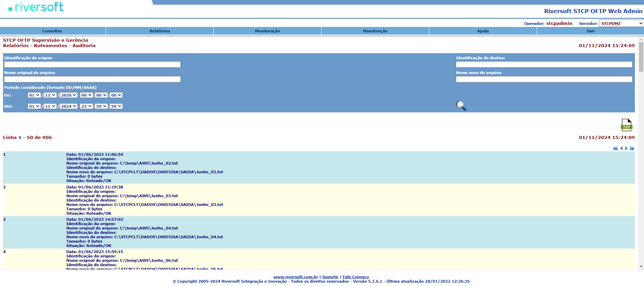
Task: Export results with the CSV icon
Action: (x=626, y=125)
